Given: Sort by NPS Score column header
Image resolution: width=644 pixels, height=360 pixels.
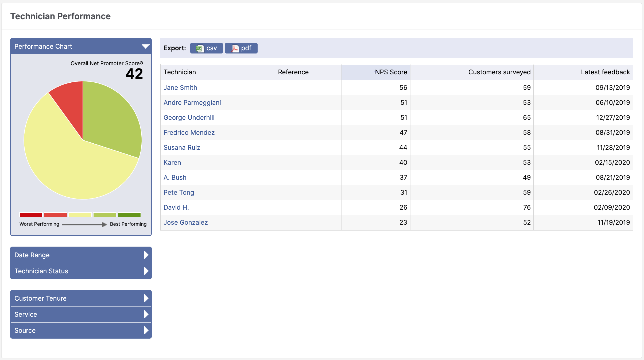Looking at the screenshot, I should coord(376,72).
